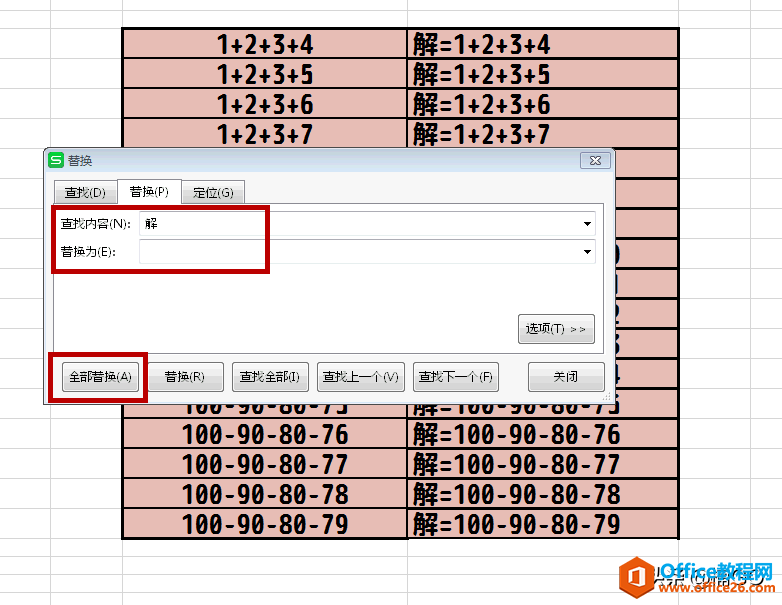Select cell containing 1+2+3+7

pyautogui.click(x=265, y=133)
